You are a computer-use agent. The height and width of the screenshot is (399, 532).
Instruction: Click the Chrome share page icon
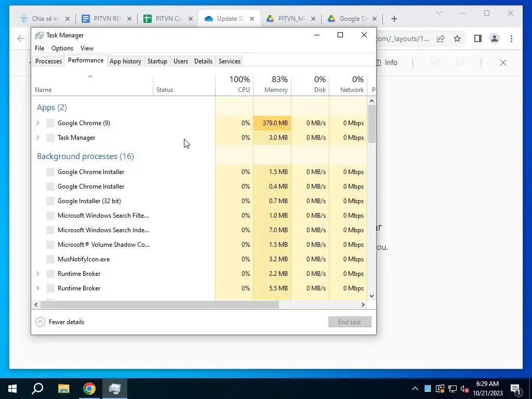pos(441,38)
